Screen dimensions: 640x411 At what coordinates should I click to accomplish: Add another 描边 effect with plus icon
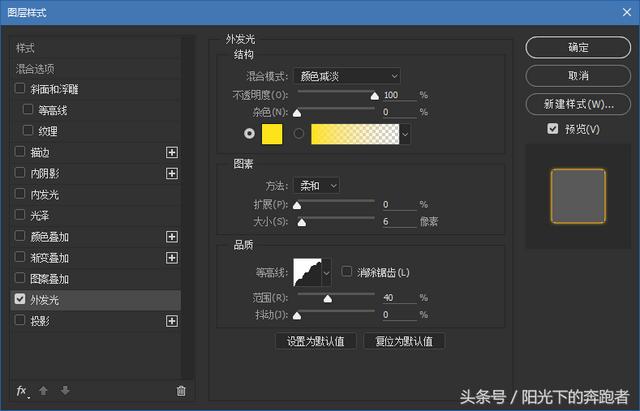(172, 152)
